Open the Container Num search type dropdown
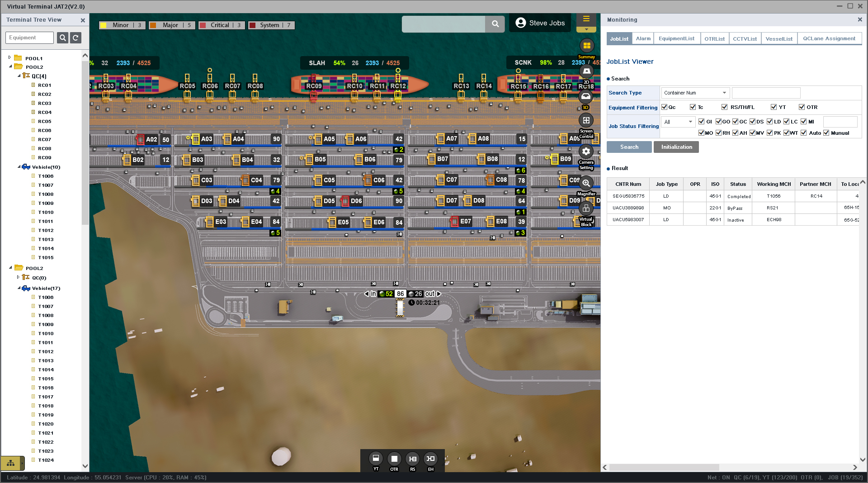 pos(695,93)
